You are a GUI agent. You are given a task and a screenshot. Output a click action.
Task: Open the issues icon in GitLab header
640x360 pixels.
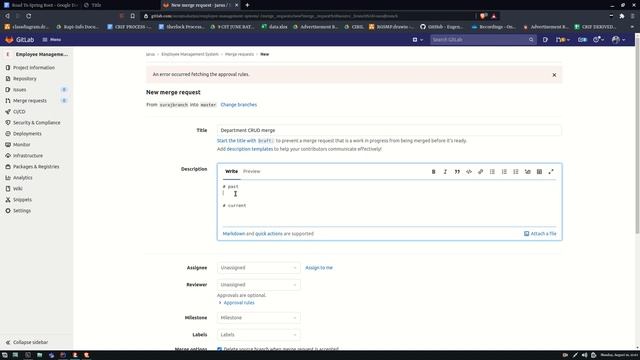[545, 40]
